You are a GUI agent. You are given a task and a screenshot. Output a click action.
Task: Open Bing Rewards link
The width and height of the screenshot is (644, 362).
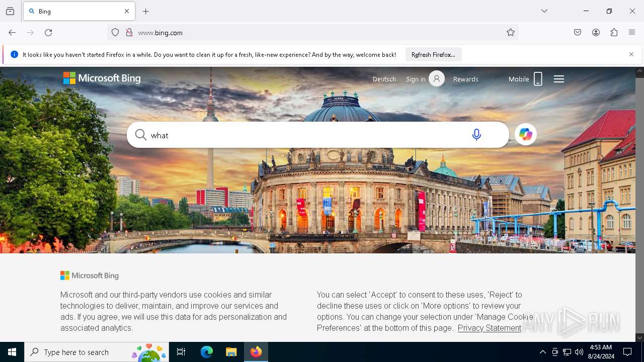[466, 79]
